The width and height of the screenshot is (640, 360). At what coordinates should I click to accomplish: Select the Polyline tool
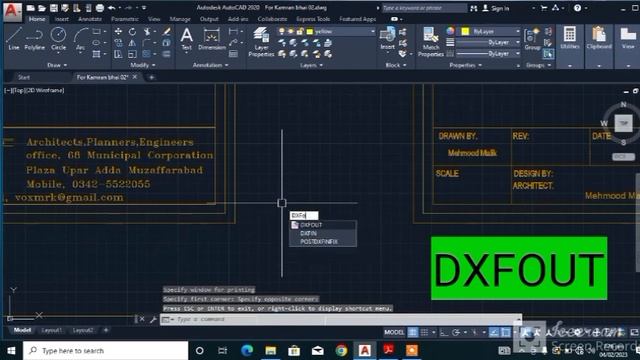(x=34, y=39)
